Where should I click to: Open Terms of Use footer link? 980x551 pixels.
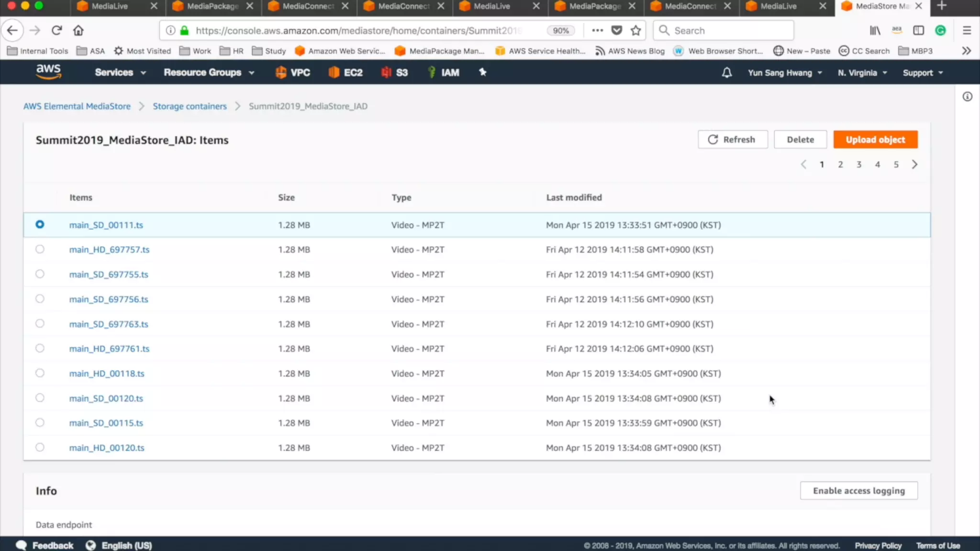(938, 546)
